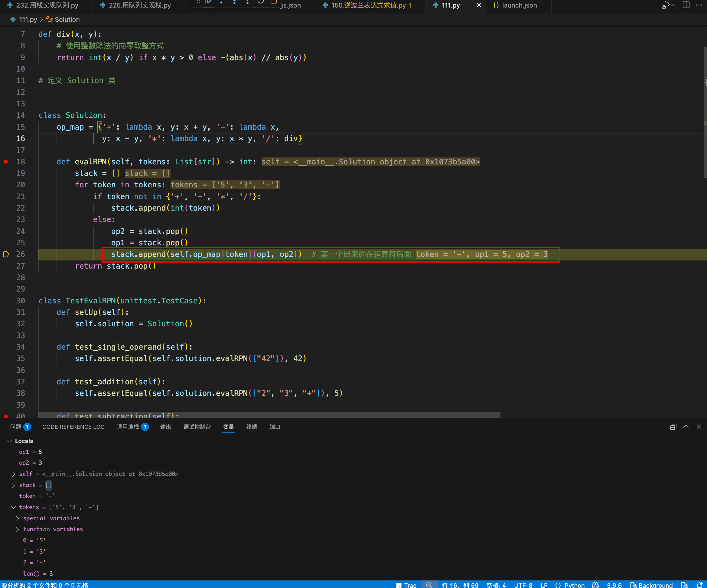The image size is (707, 588).
Task: Click the zoom magnifier status bar icon
Action: pyautogui.click(x=428, y=585)
